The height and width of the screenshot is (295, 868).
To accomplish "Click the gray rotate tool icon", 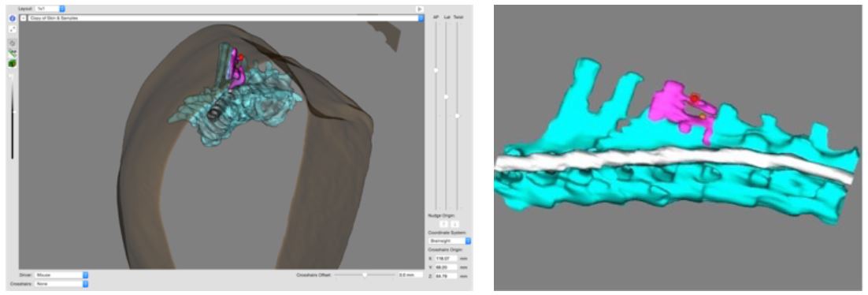I will pos(12,43).
